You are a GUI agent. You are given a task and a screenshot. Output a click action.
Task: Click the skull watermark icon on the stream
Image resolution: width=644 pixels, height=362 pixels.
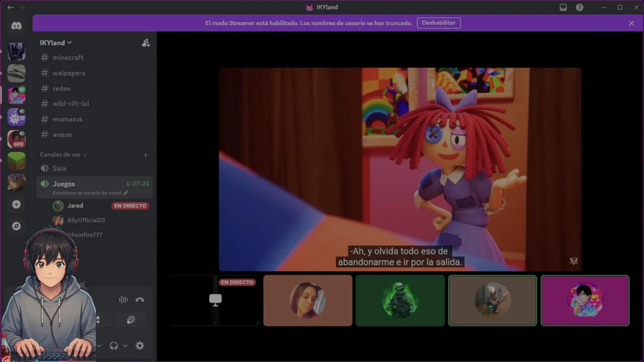(x=574, y=261)
